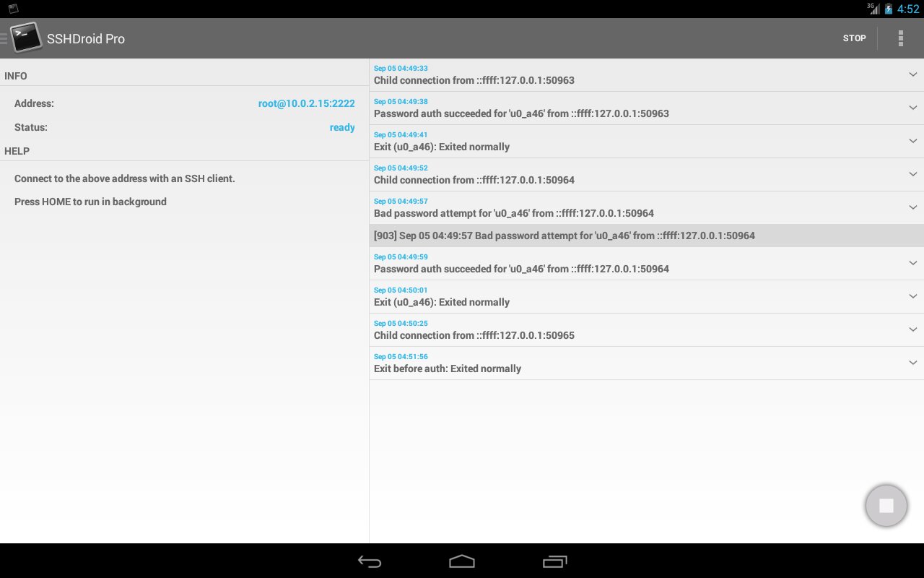
Task: Tap the ready status value
Action: pos(342,127)
